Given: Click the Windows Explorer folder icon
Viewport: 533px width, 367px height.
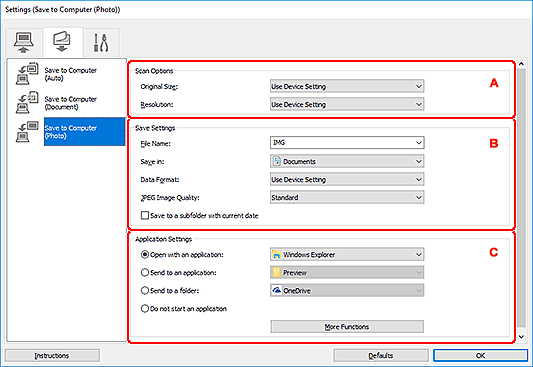Looking at the screenshot, I should click(277, 254).
